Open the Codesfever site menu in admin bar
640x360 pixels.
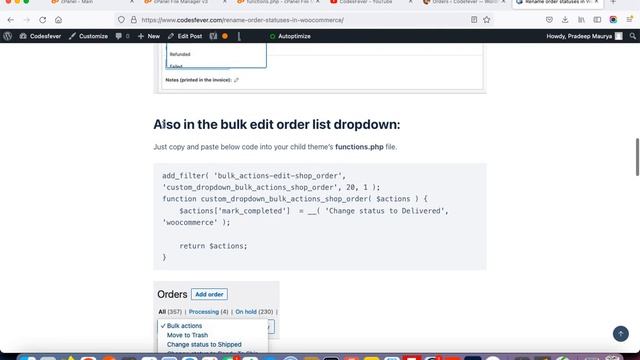coord(40,36)
